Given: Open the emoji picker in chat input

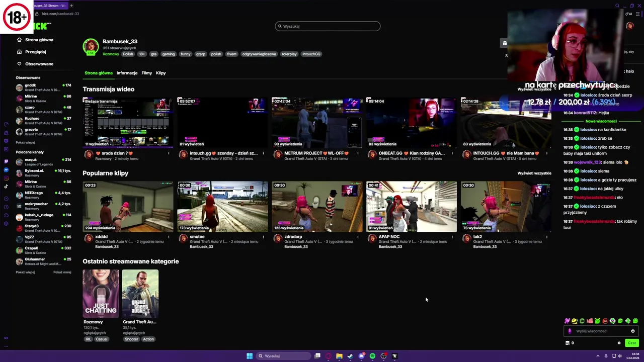Looking at the screenshot, I should tap(633, 331).
